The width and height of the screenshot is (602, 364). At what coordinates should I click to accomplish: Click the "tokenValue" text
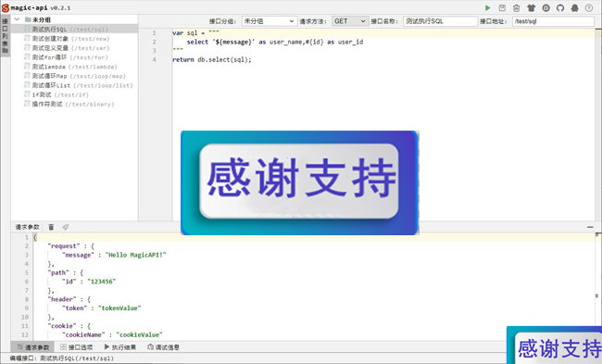tap(119, 308)
